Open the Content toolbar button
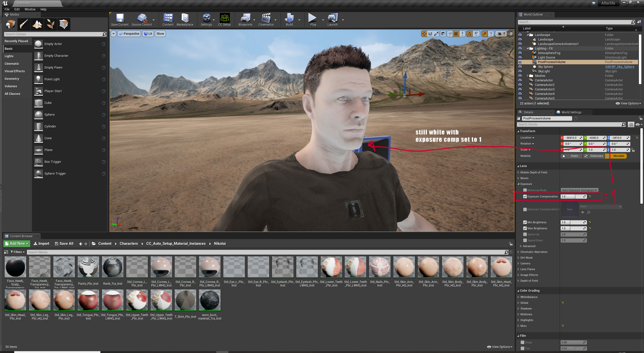The height and width of the screenshot is (353, 644). pos(168,20)
